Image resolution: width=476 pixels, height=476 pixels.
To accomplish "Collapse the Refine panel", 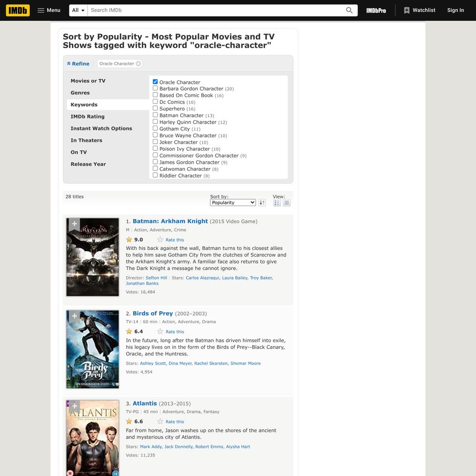I will [78, 64].
